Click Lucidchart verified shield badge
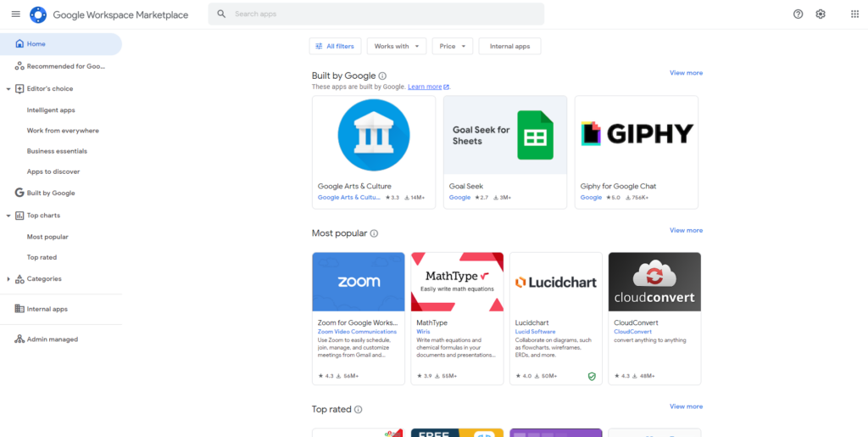The image size is (868, 437). click(x=592, y=376)
